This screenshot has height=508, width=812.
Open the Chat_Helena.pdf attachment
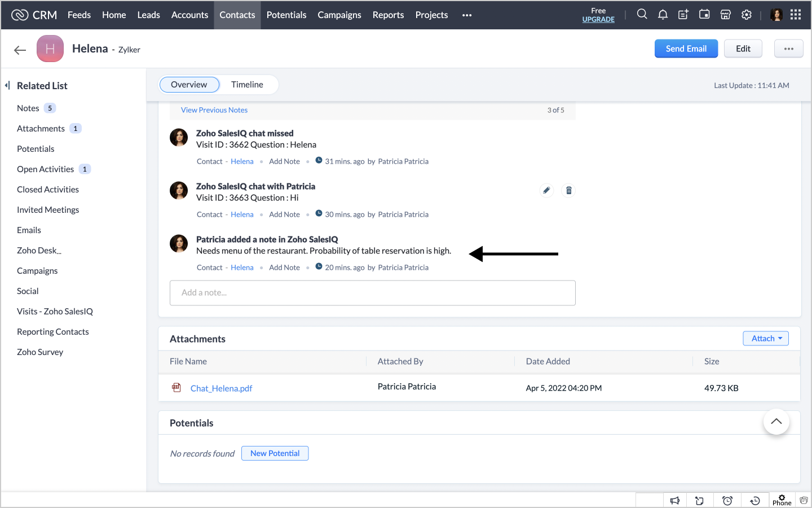point(222,388)
